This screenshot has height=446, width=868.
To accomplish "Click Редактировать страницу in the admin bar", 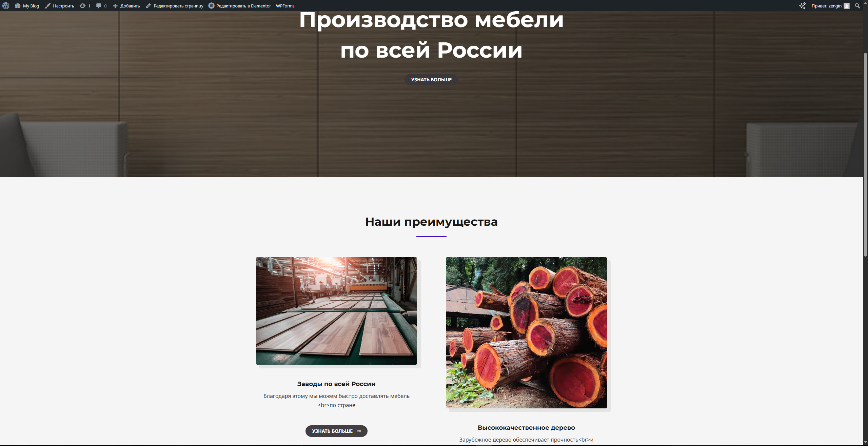I will (175, 6).
